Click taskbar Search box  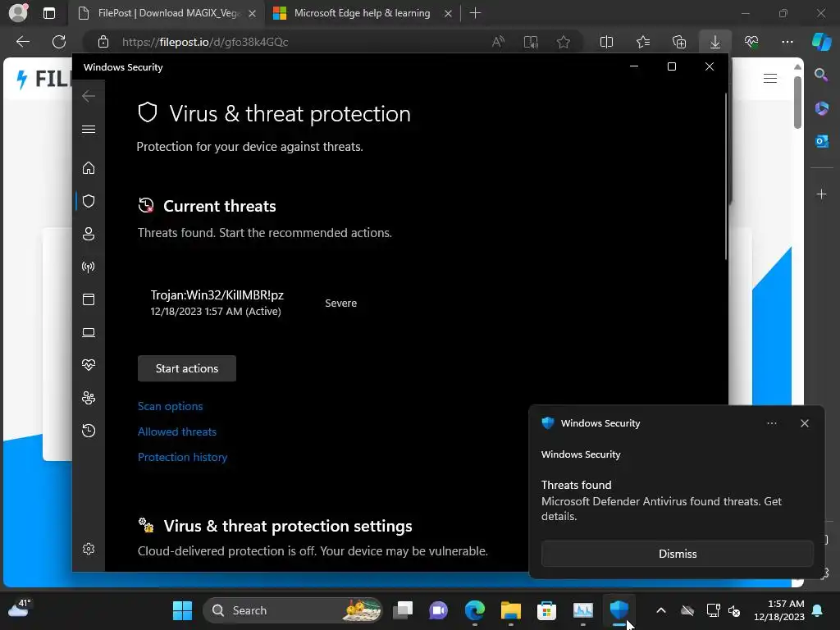coord(293,610)
